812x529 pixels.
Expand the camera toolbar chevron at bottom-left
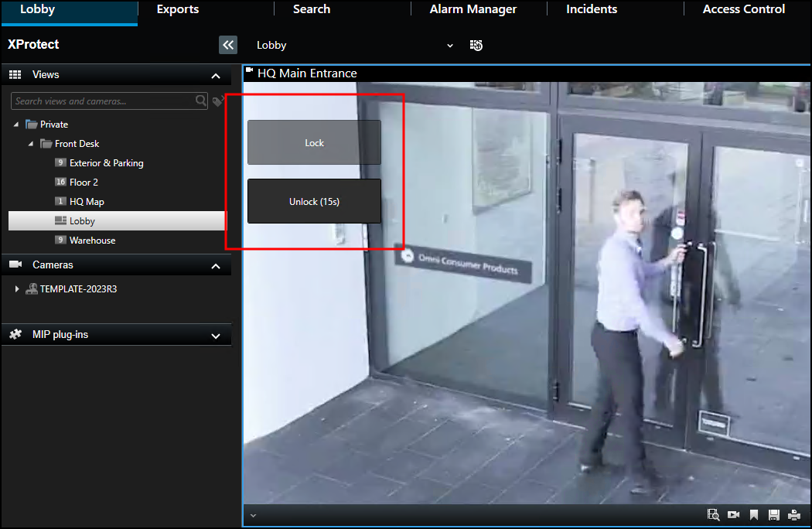pos(253,515)
